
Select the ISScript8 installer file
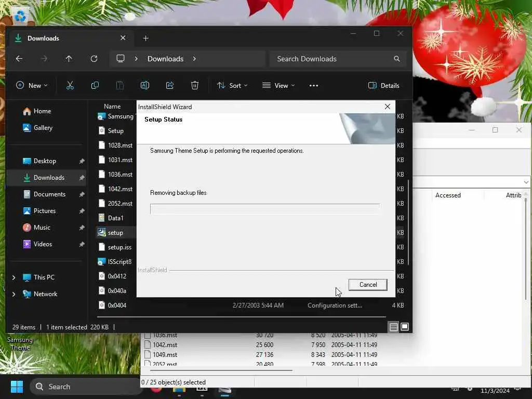[x=115, y=262]
